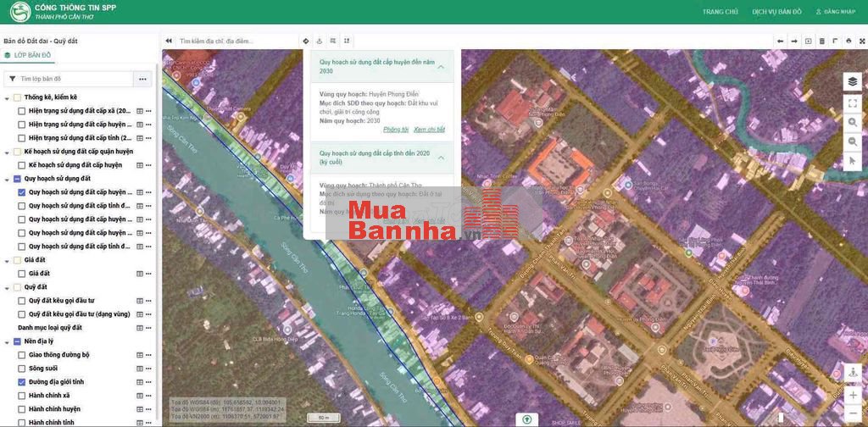Select the LỚP BẢN ĐỒ tab
The width and height of the screenshot is (868, 427).
point(28,55)
